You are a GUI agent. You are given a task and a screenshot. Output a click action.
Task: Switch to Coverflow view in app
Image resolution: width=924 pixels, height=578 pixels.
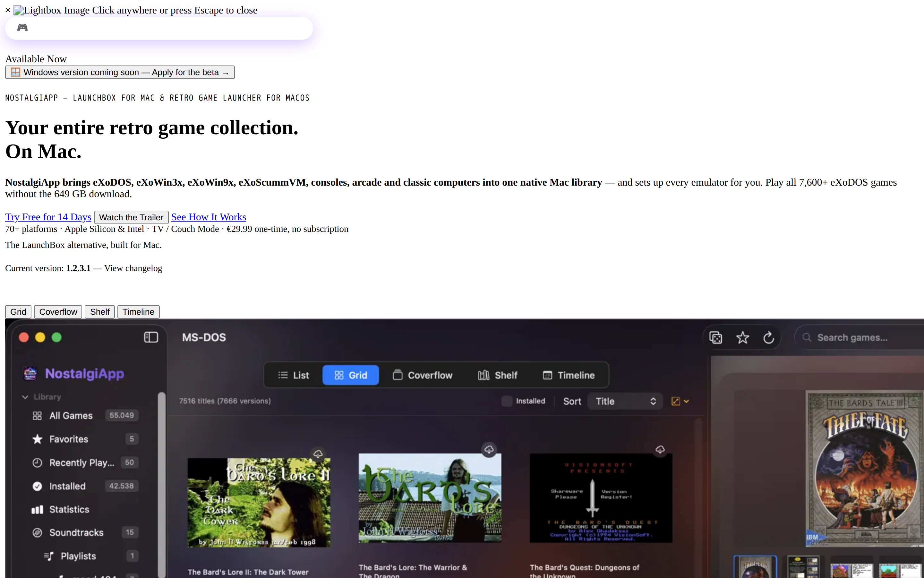423,375
